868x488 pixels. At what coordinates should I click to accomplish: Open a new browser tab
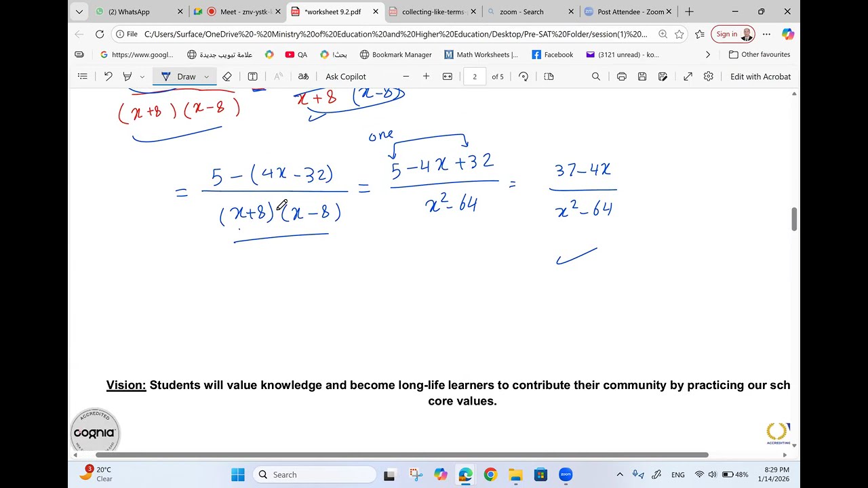click(x=689, y=12)
